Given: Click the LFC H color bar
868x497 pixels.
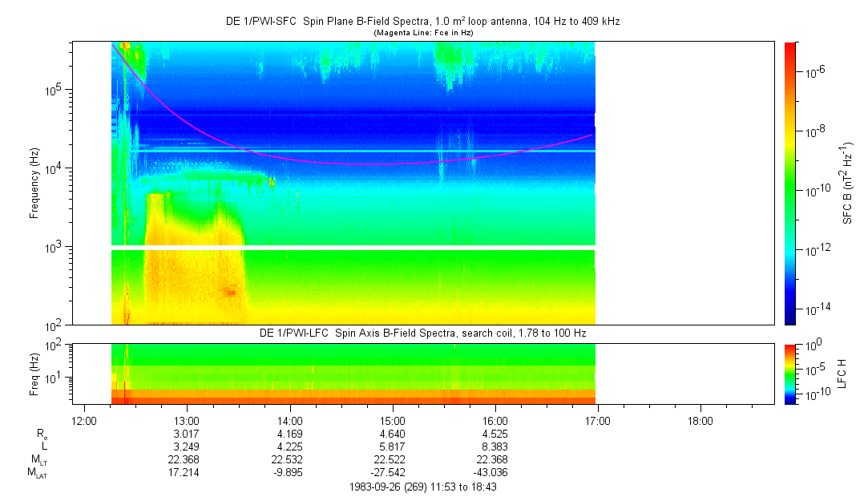Looking at the screenshot, I should coord(789,373).
